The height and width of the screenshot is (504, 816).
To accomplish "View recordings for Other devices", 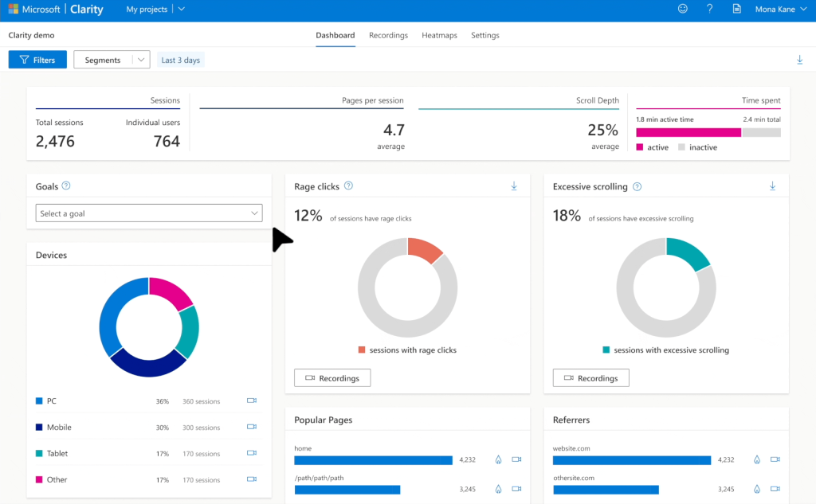I will pyautogui.click(x=251, y=479).
